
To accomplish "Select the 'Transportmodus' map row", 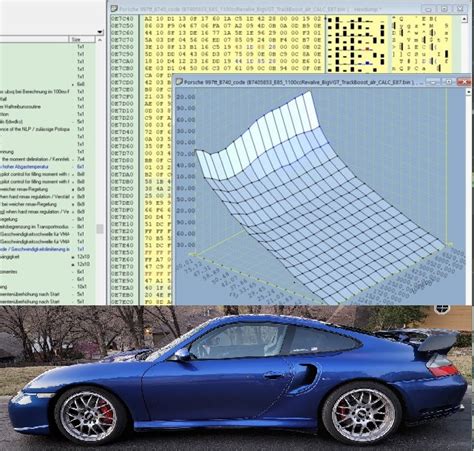I will pyautogui.click(x=43, y=227).
